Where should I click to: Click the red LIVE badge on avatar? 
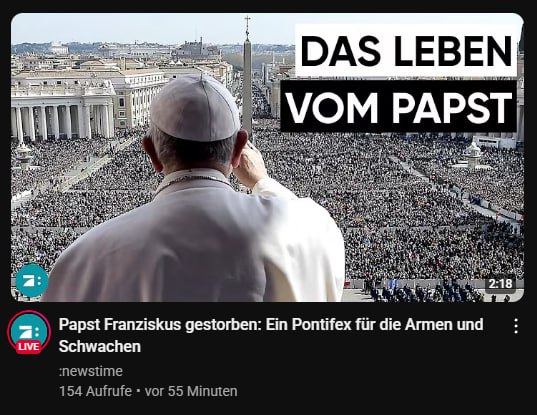[28, 347]
